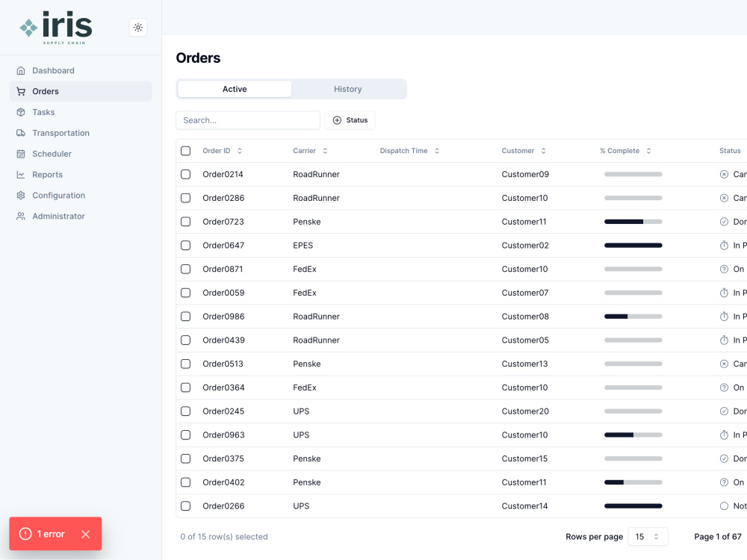Screen dimensions: 747x560
Task: Click on-hold icon for Order0402
Action: click(724, 482)
